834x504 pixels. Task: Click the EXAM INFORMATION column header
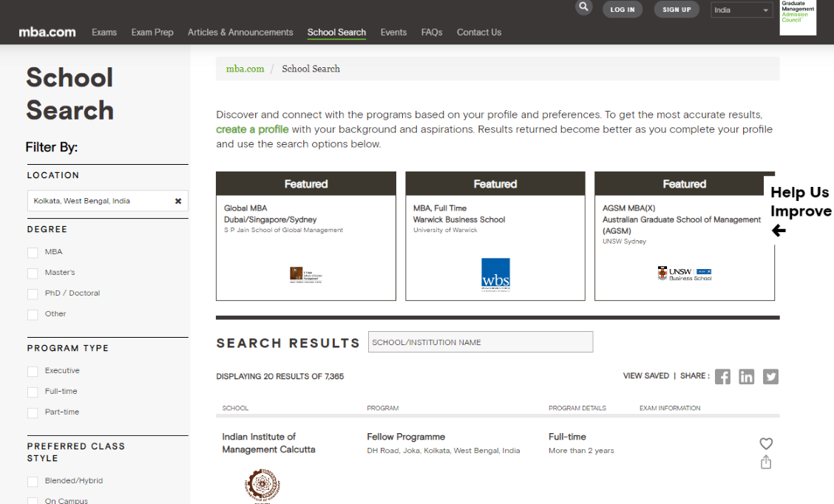pos(670,409)
